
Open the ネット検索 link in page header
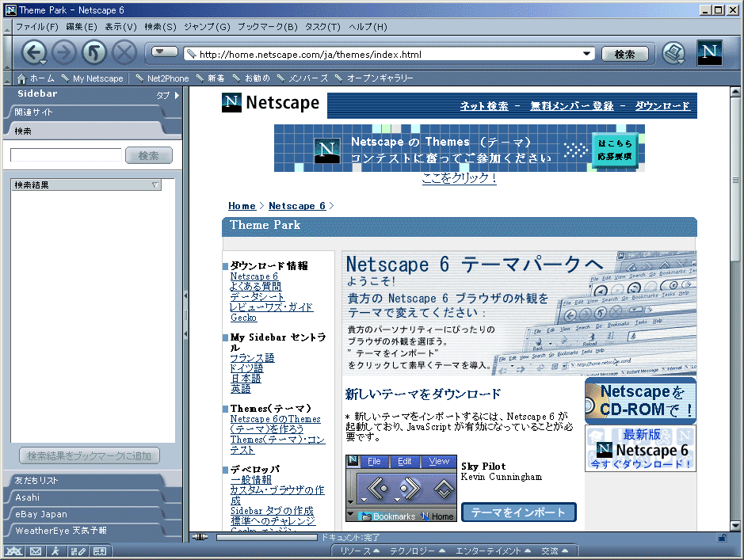click(484, 105)
